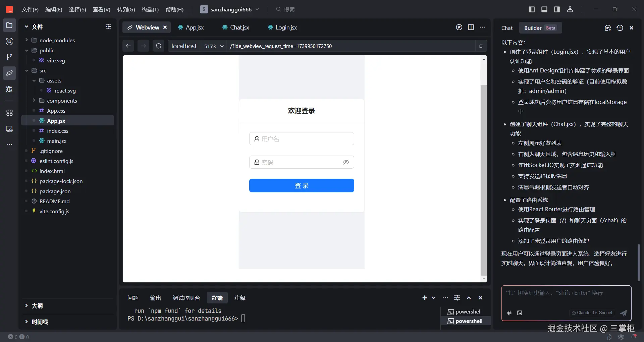Open package.json in file tree
Viewport: 644px width, 342px height.
[55, 191]
